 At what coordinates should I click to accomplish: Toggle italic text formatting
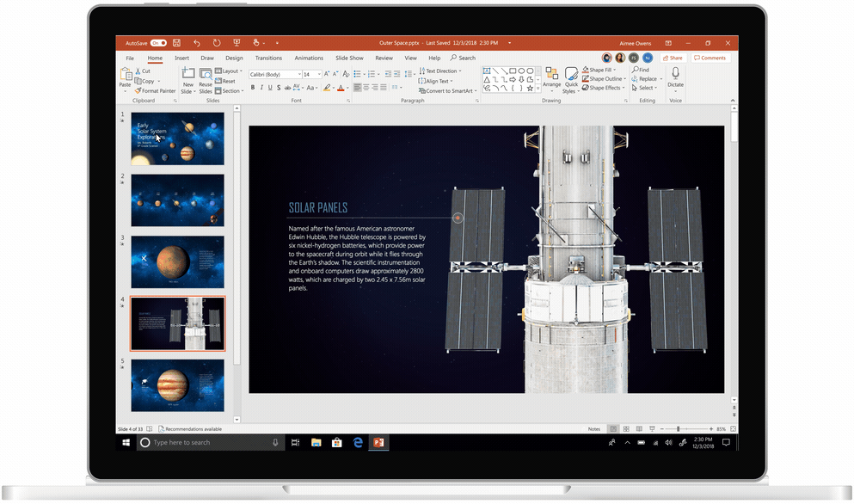[261, 88]
